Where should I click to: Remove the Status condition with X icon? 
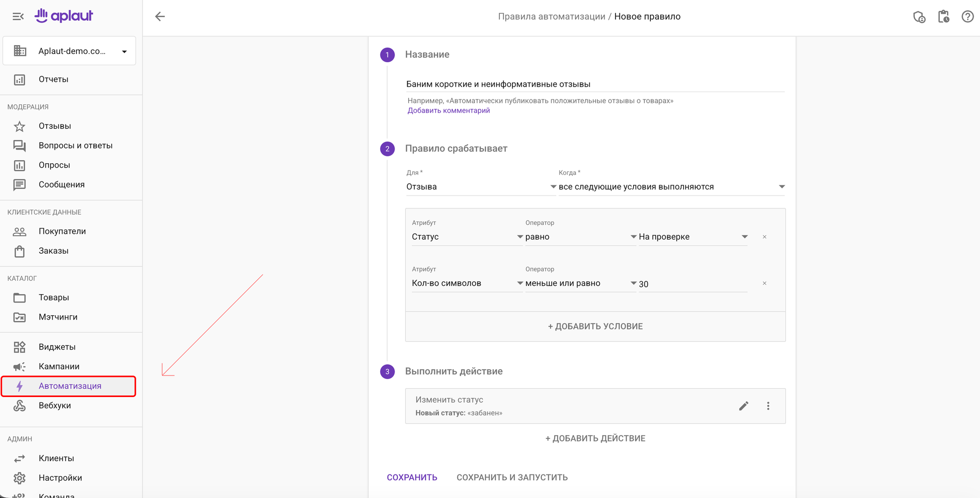(x=764, y=237)
